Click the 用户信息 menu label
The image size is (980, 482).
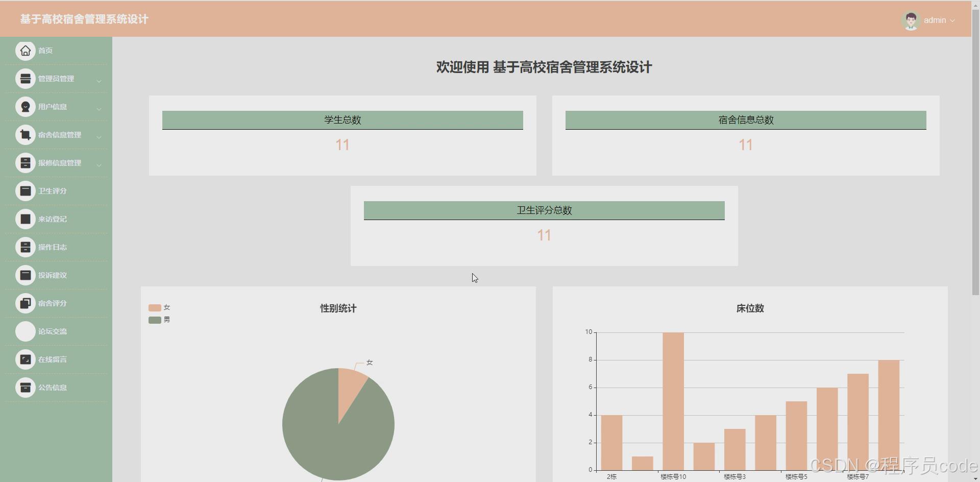point(53,107)
